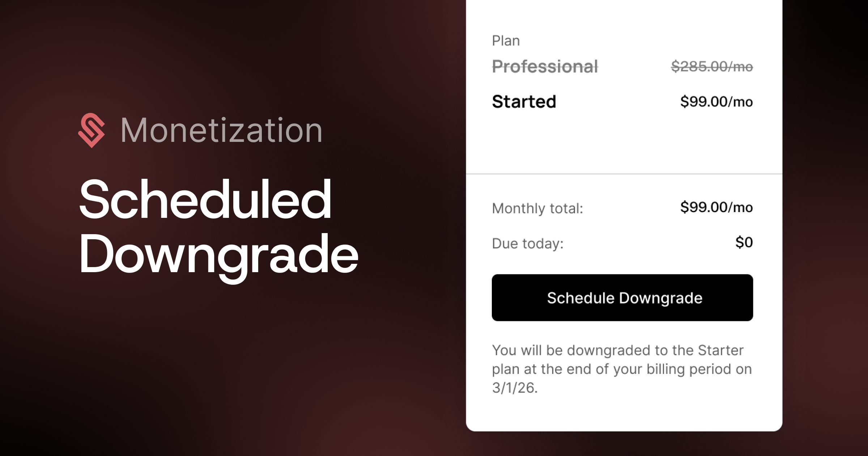Click the 3/1/26 billing period date

pos(514,388)
